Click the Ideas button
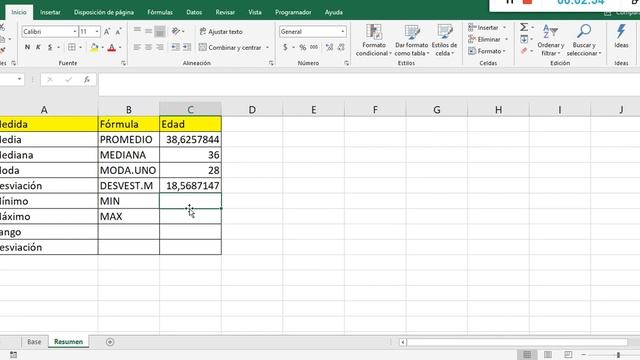 click(x=621, y=37)
